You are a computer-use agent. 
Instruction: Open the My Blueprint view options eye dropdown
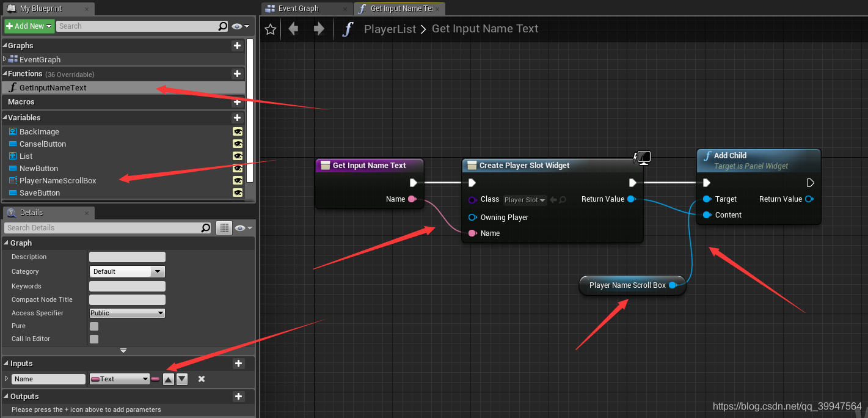(x=241, y=26)
